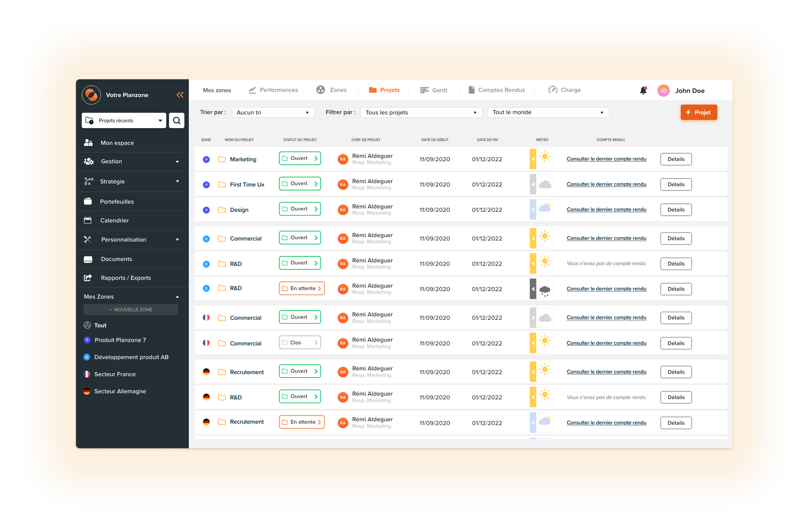Open Tout le monde filter dropdown
This screenshot has height=532, width=809.
(x=548, y=112)
